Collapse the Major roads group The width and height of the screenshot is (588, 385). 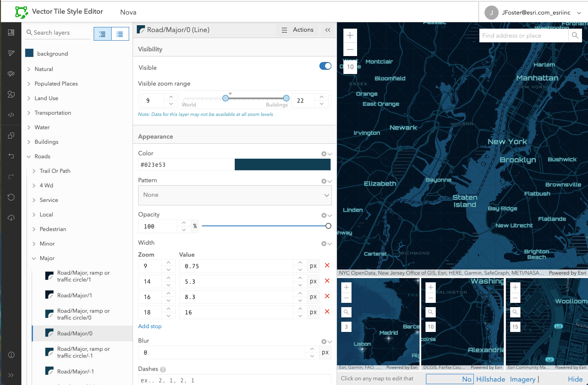coord(34,258)
